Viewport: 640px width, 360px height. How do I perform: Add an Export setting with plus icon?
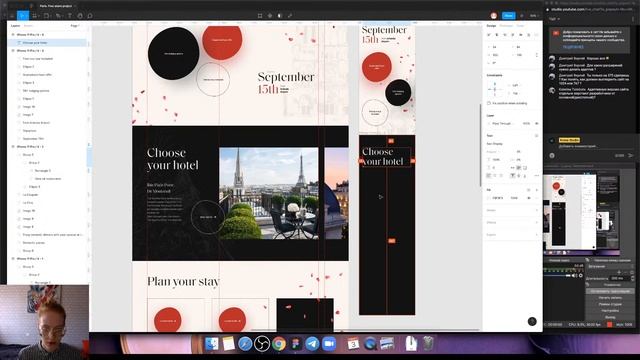[537, 235]
